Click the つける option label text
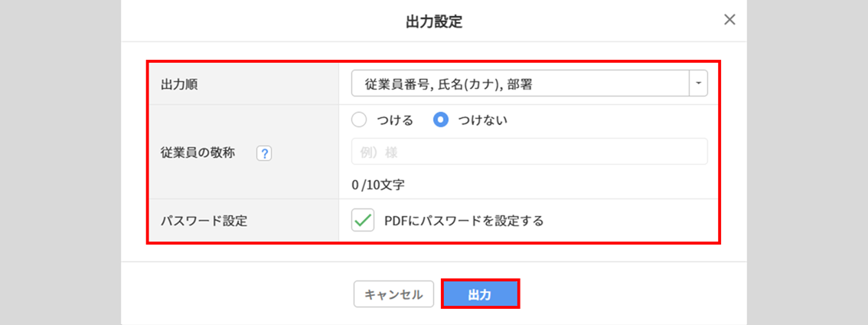Image resolution: width=868 pixels, height=325 pixels. 395,120
